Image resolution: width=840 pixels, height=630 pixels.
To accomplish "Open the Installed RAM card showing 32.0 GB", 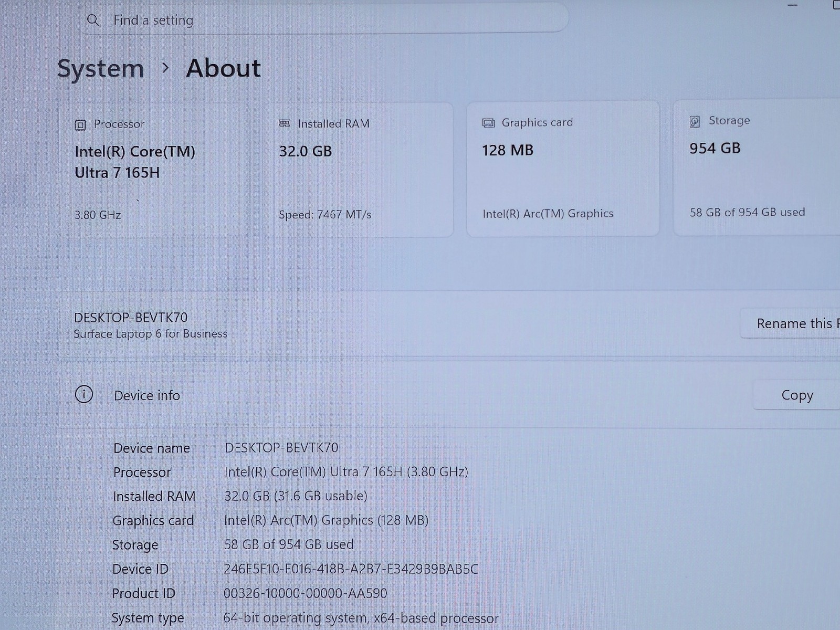I will tap(358, 170).
